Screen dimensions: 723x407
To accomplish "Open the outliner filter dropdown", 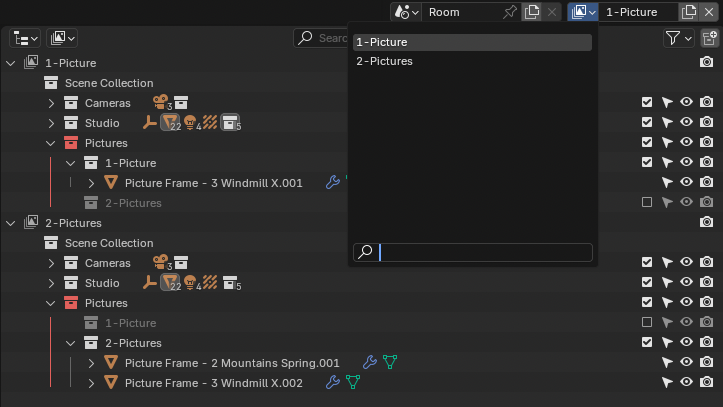I will [678, 38].
